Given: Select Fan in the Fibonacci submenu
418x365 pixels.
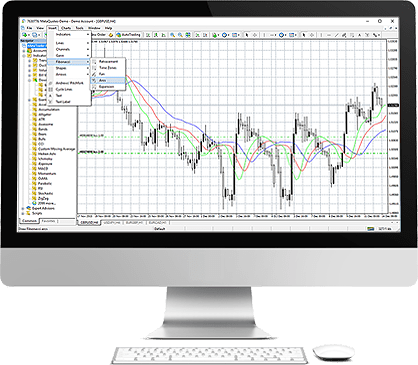Looking at the screenshot, I should coord(108,74).
